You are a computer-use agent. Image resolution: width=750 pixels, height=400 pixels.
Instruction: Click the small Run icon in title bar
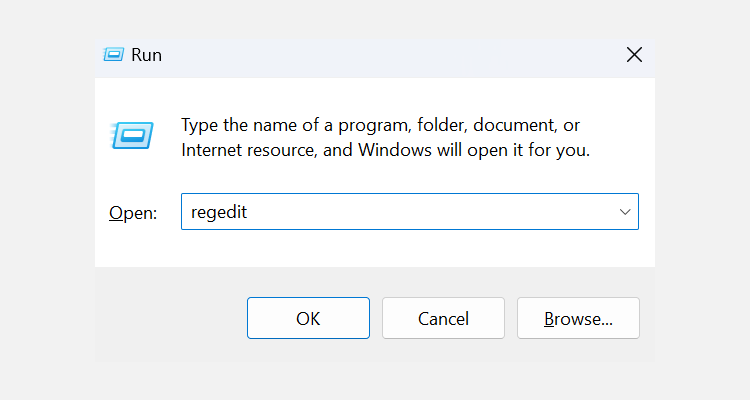(x=113, y=55)
